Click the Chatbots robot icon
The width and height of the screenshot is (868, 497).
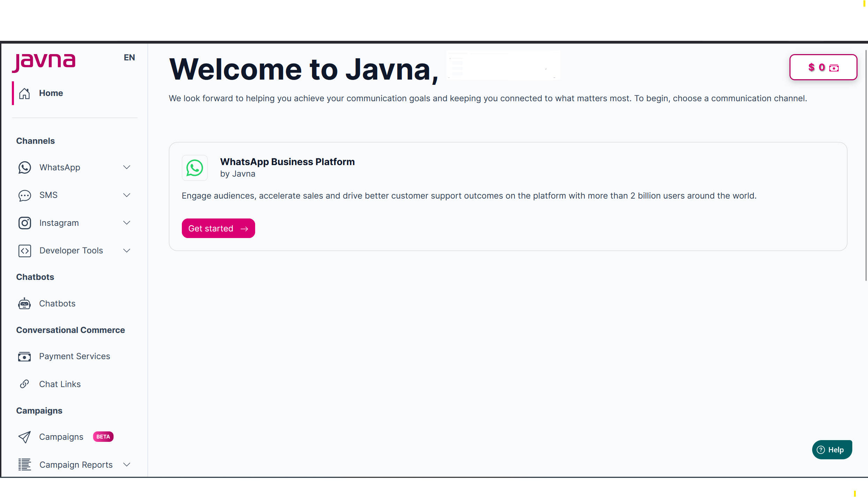pyautogui.click(x=24, y=304)
